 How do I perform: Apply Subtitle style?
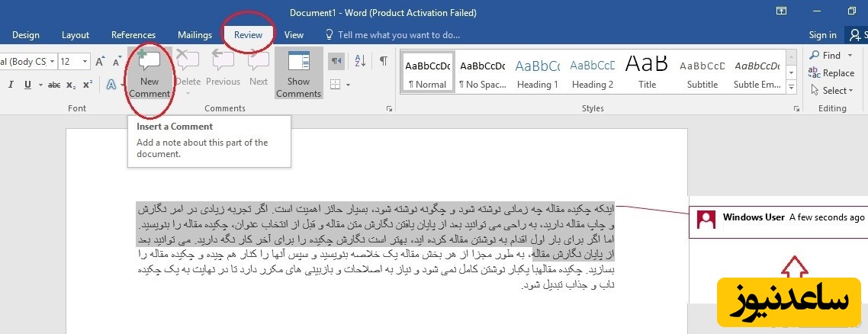tap(702, 72)
